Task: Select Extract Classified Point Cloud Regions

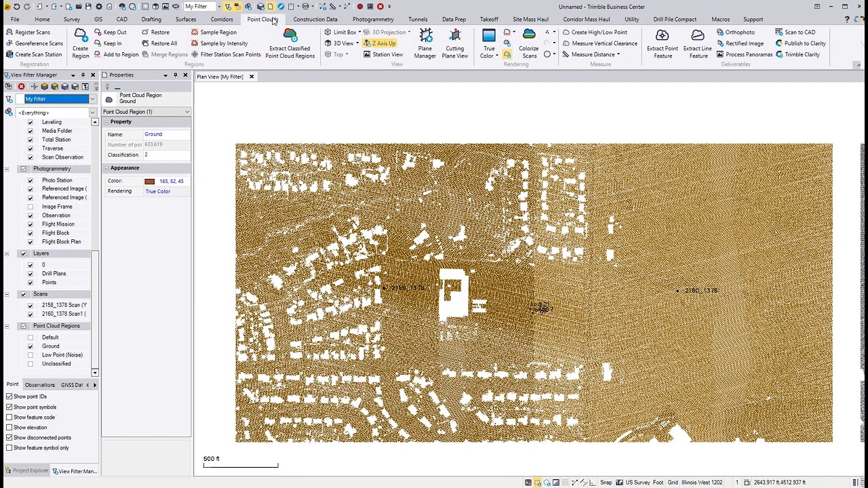Action: (290, 44)
